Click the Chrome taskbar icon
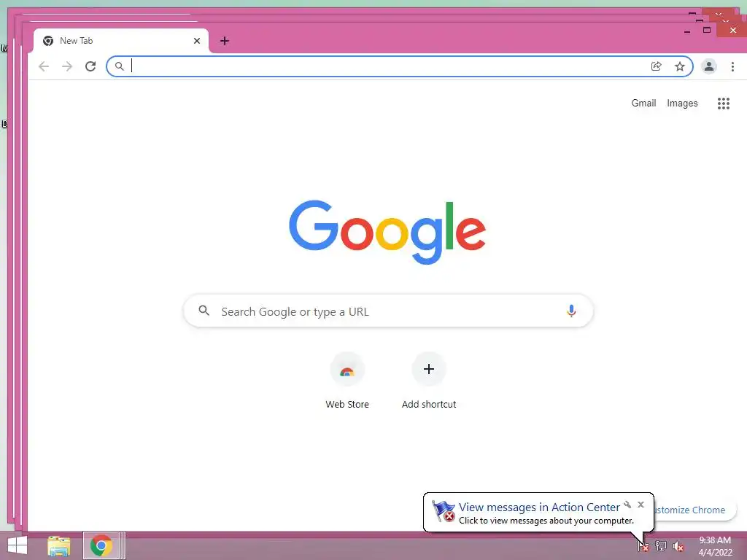Screen dimensions: 747x560 101,545
